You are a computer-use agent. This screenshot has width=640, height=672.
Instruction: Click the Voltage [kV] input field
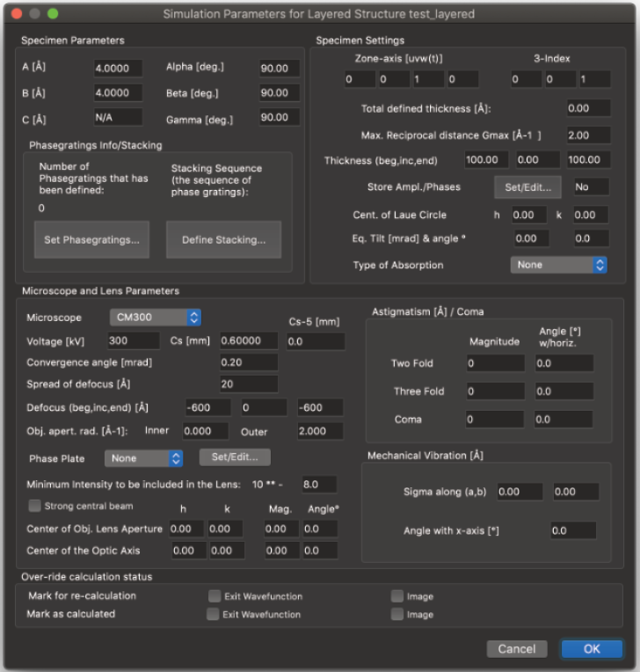tap(133, 340)
